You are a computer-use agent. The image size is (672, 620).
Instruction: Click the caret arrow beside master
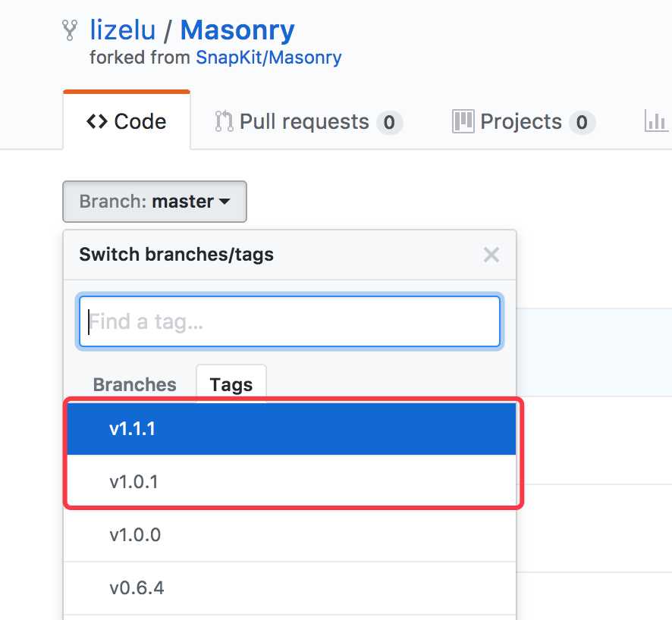(225, 202)
